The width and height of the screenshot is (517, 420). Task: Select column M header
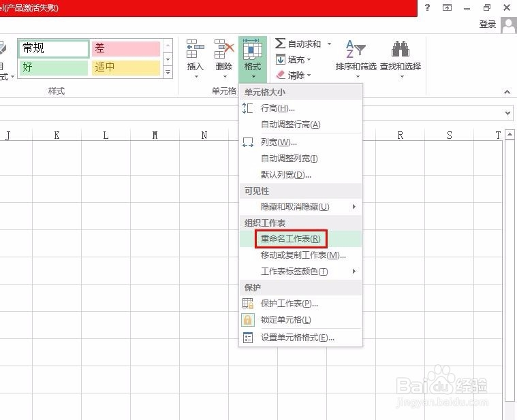155,135
